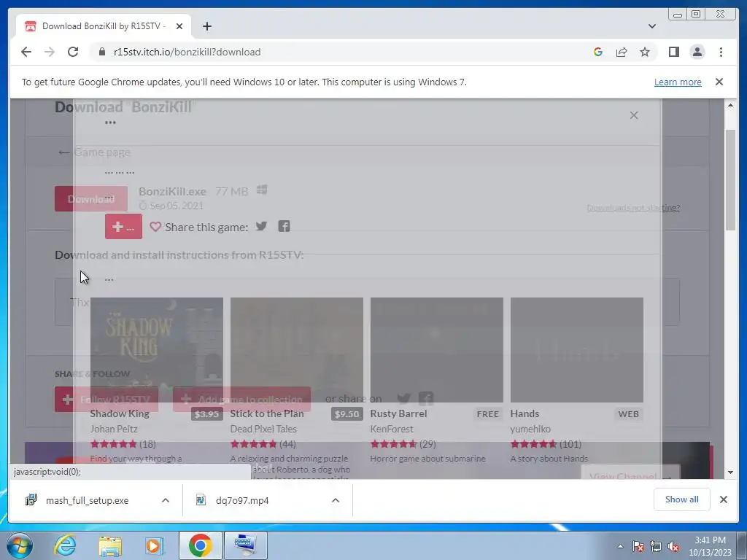The width and height of the screenshot is (747, 560).
Task: Click the Downloads not starting link
Action: [x=633, y=208]
